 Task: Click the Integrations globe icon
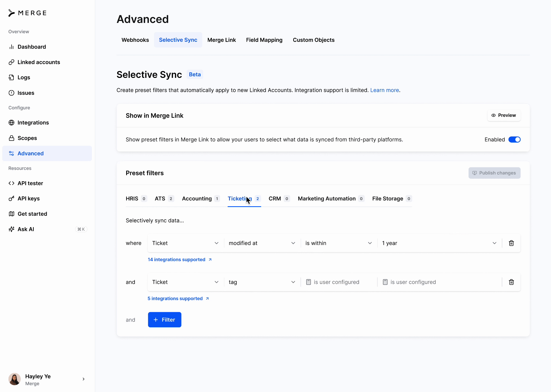point(11,123)
